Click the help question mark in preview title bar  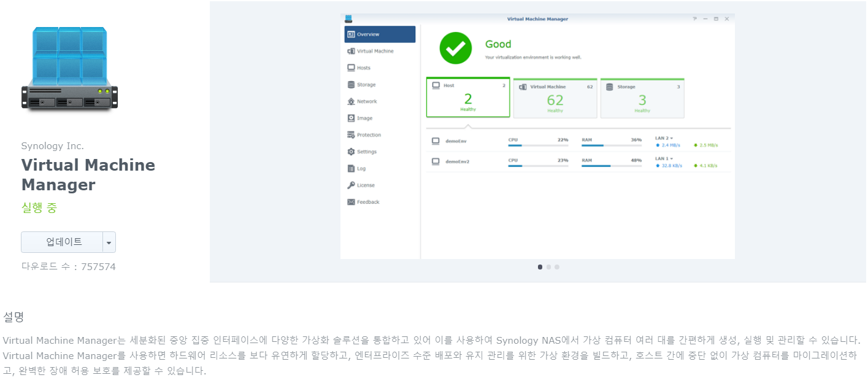(695, 19)
